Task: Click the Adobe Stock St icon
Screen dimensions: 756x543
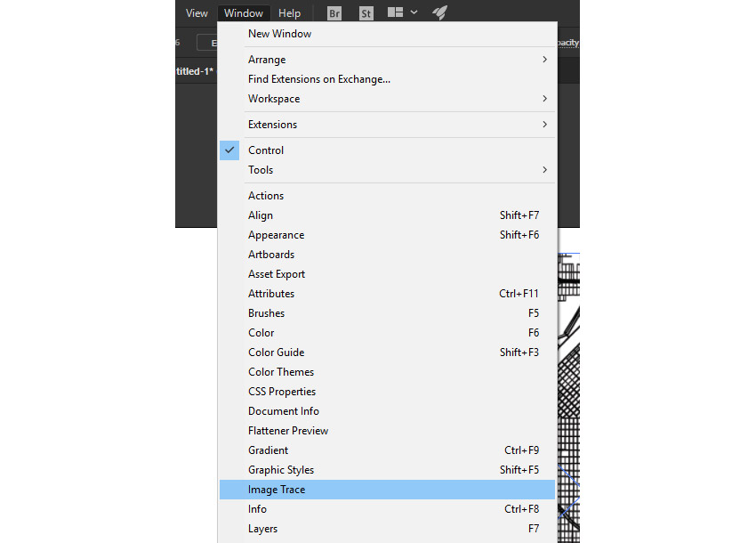Action: (366, 13)
